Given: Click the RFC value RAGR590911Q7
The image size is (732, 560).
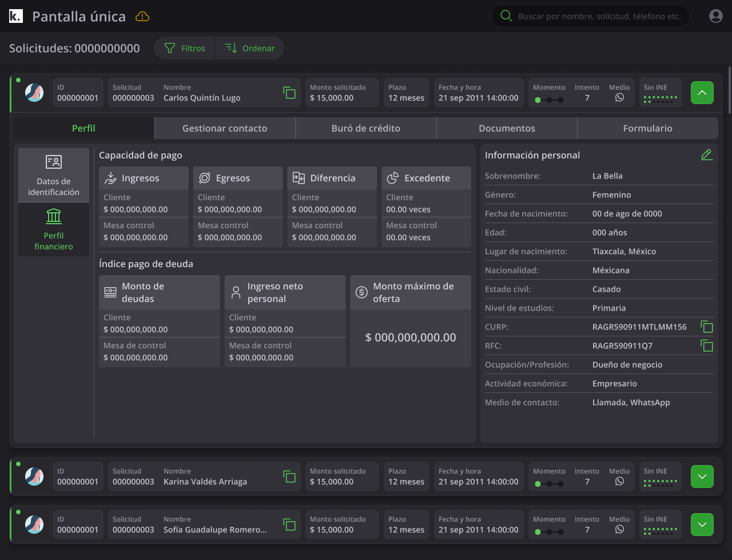Looking at the screenshot, I should click(x=622, y=345).
